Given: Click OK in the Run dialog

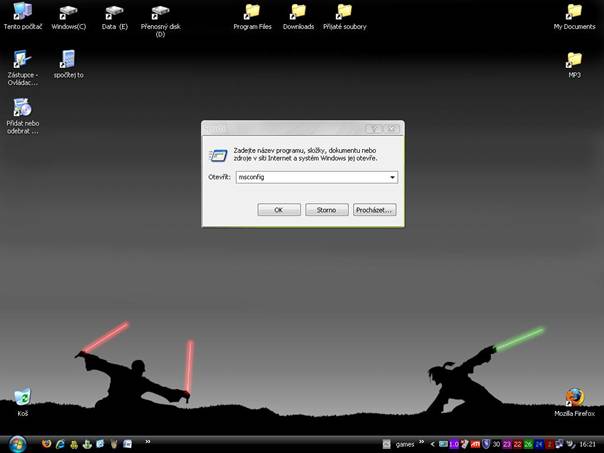Looking at the screenshot, I should coord(279,210).
